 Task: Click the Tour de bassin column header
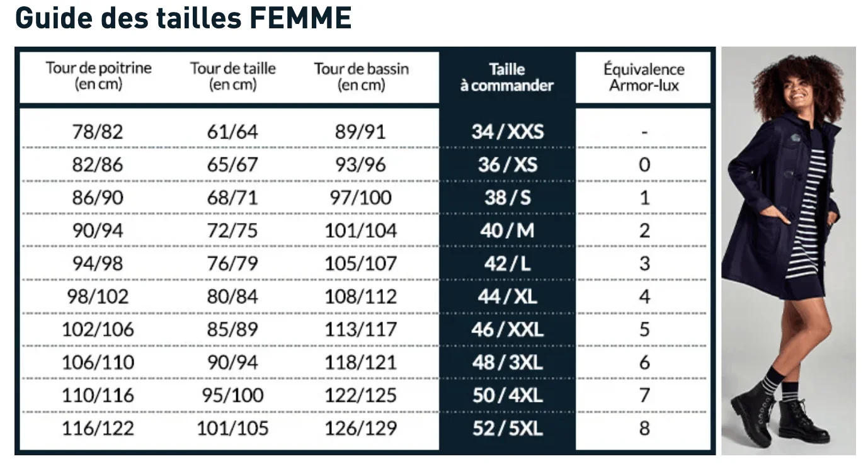click(362, 76)
